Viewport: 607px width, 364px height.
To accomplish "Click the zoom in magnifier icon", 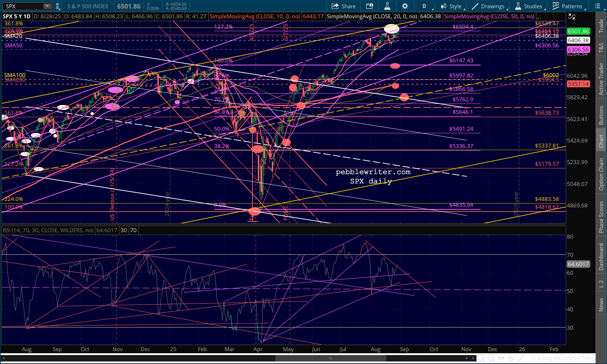I will tap(491, 358).
